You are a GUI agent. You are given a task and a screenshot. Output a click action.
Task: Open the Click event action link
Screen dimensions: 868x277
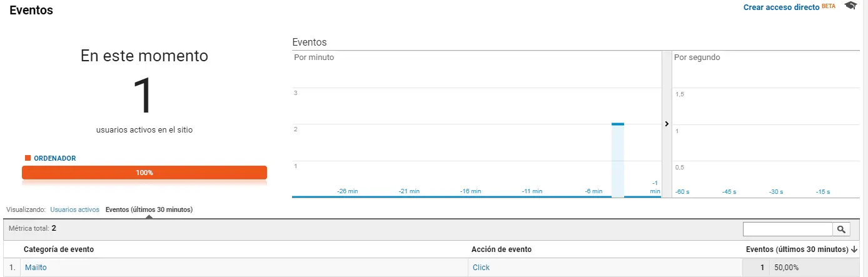coord(481,268)
